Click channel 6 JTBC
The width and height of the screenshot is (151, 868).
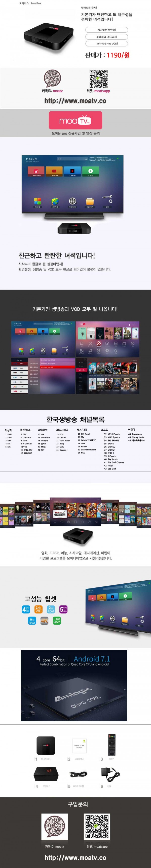pos(24,434)
